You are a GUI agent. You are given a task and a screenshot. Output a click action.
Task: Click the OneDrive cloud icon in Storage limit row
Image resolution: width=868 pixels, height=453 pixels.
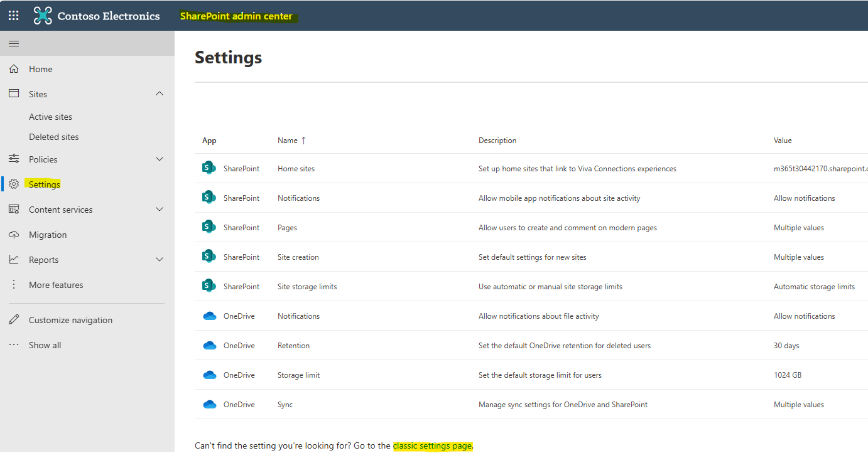tap(210, 375)
